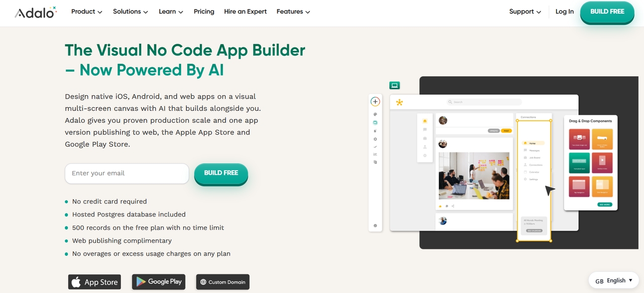Image resolution: width=644 pixels, height=293 pixels.
Task: Click the SEE CALENDAR button
Action: [x=533, y=231]
